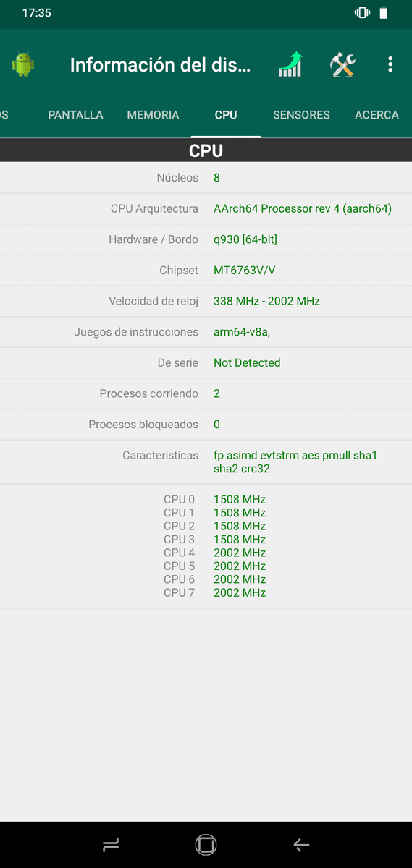
Task: Tap the Chipset MT6763V/V row
Action: coord(206,270)
